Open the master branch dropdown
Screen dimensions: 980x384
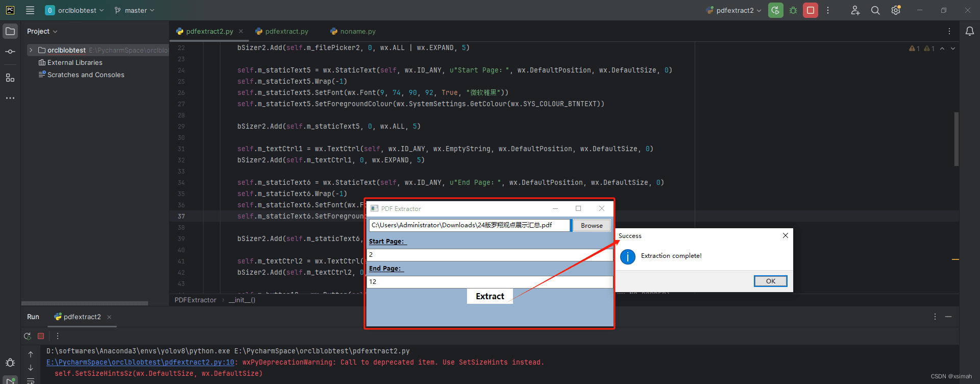click(x=135, y=10)
